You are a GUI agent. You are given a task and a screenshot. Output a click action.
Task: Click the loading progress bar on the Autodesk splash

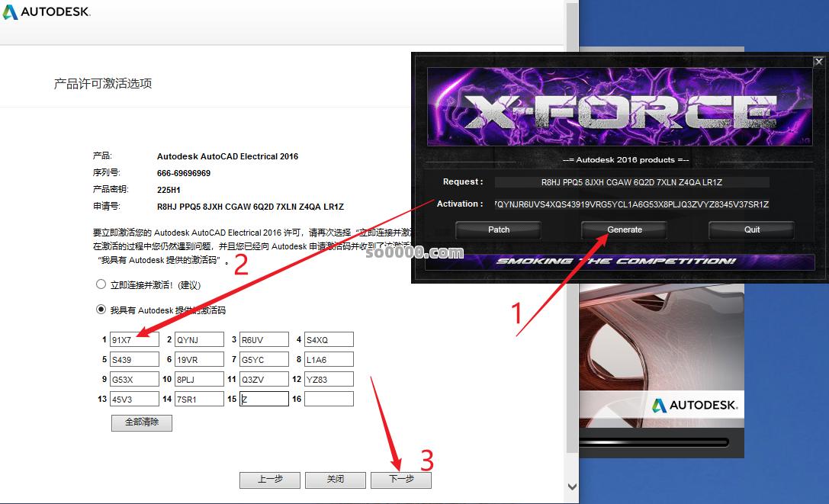(654, 442)
